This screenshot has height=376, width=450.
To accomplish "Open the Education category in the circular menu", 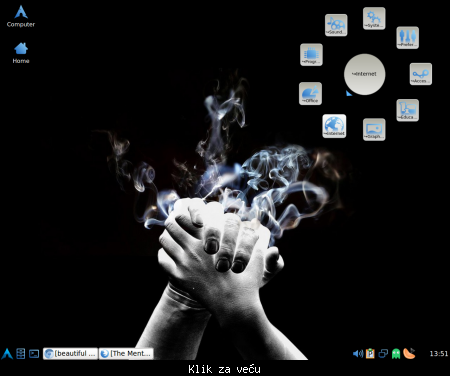I will (407, 110).
